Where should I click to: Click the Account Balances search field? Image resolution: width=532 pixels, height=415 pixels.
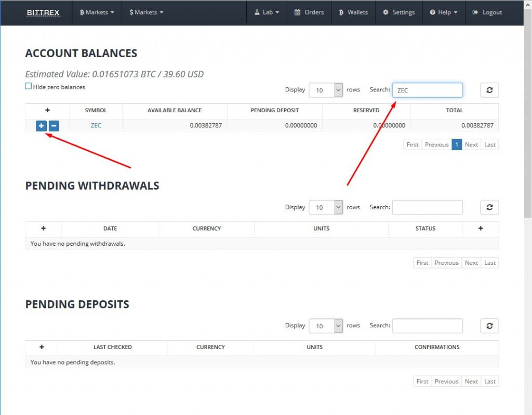[427, 90]
